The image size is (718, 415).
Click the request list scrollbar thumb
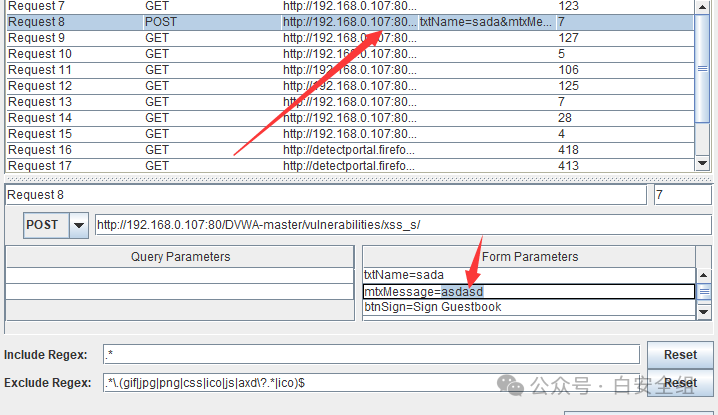pos(702,69)
